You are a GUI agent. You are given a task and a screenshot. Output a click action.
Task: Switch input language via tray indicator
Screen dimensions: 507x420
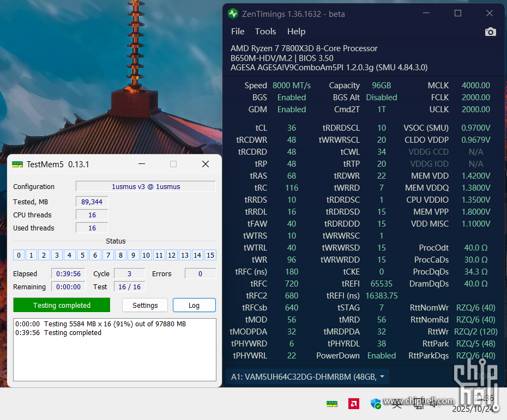397,403
